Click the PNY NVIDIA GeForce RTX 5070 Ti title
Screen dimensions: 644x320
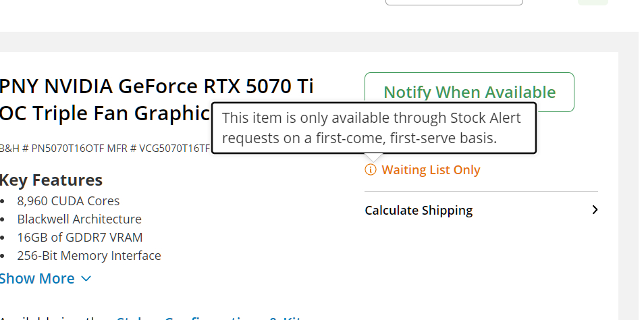[156, 86]
